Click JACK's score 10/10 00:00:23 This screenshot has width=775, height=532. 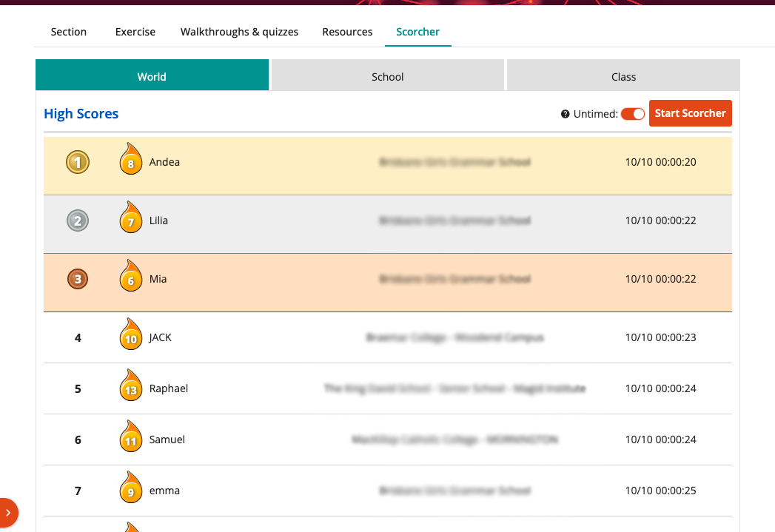point(660,337)
